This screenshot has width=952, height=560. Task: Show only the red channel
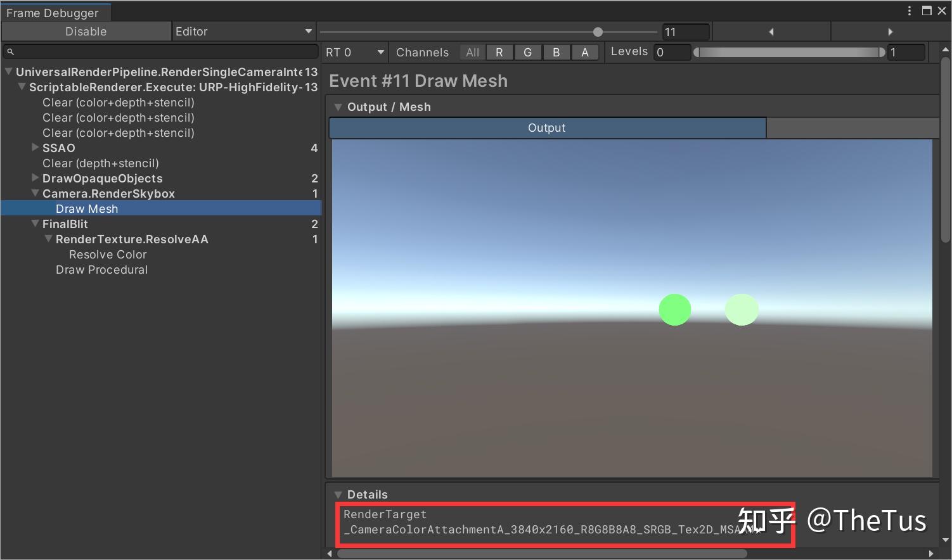499,52
